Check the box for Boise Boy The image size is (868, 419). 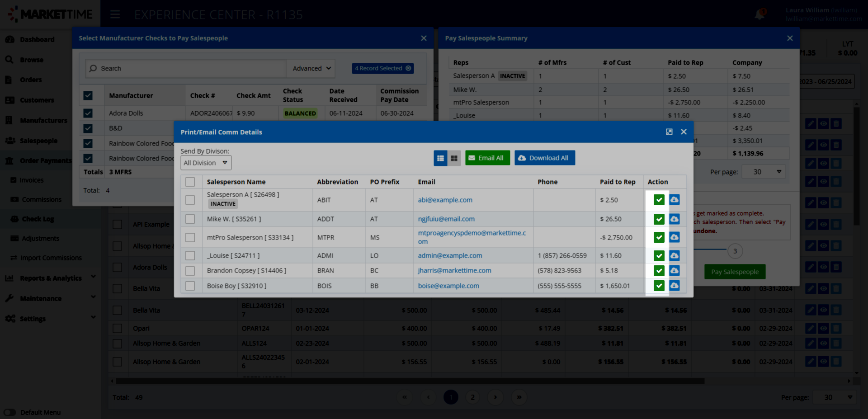[190, 286]
